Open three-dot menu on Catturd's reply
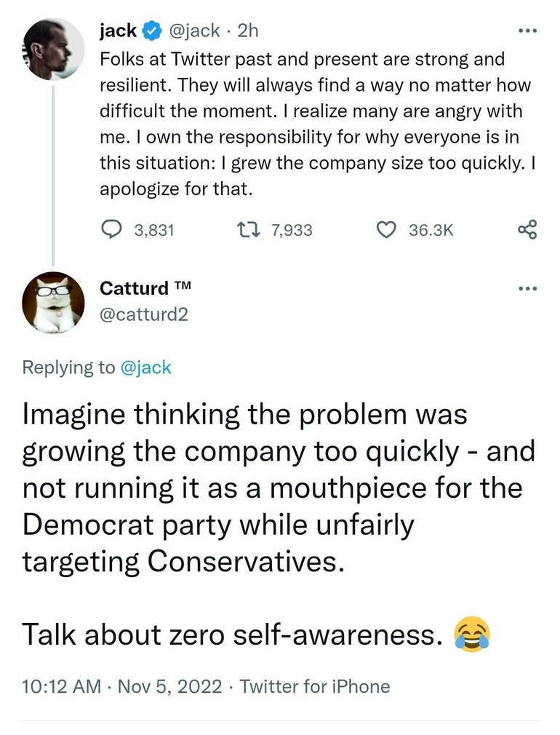This screenshot has width=560, height=735. (527, 288)
